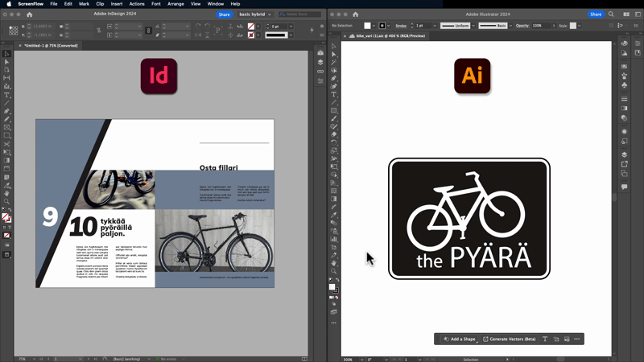Open the Pages panel in InDesign dock

320,52
